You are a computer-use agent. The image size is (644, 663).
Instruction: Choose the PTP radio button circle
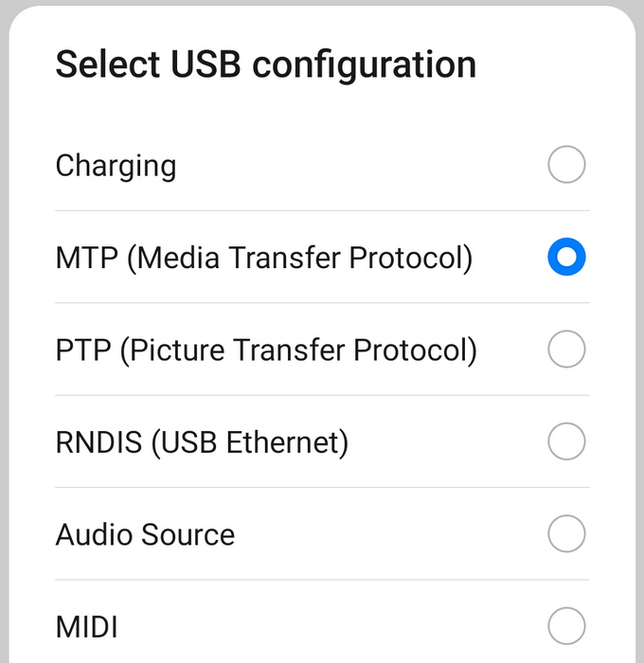tap(566, 349)
